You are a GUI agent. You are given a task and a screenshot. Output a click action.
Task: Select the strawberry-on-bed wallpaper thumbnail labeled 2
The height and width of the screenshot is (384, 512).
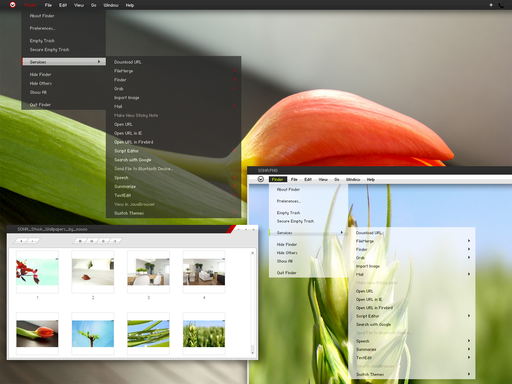pos(93,272)
